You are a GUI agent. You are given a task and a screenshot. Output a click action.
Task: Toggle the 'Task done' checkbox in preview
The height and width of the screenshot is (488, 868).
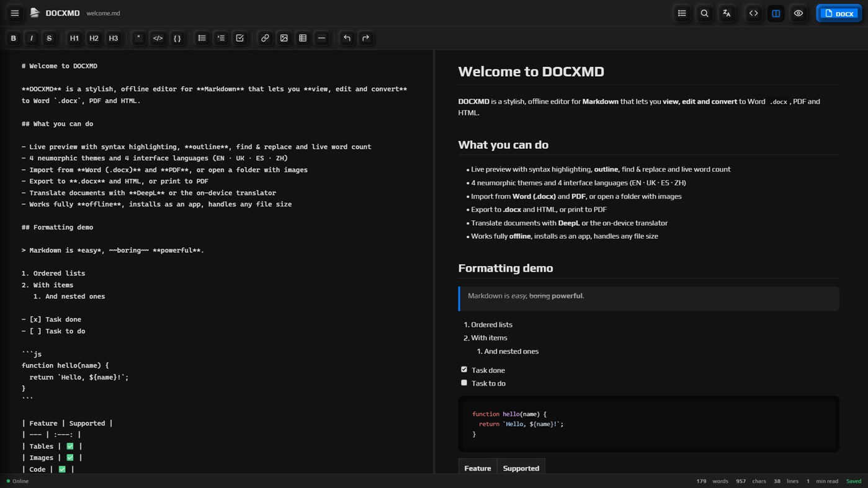click(464, 370)
